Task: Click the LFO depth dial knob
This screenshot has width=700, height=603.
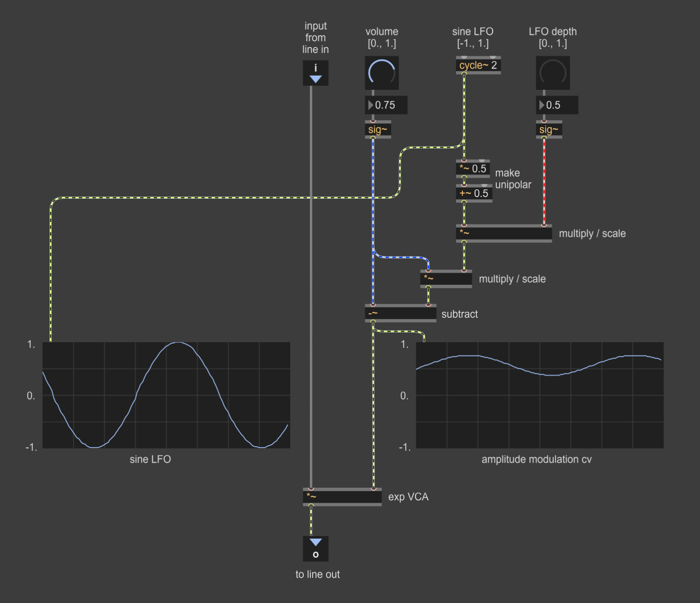Action: 553,73
